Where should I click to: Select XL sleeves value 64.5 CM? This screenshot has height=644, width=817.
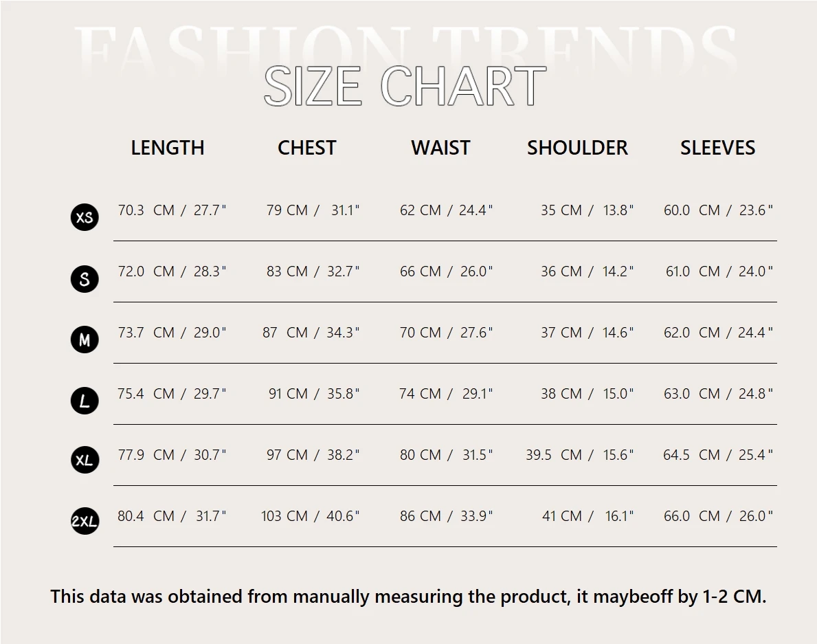[691, 455]
